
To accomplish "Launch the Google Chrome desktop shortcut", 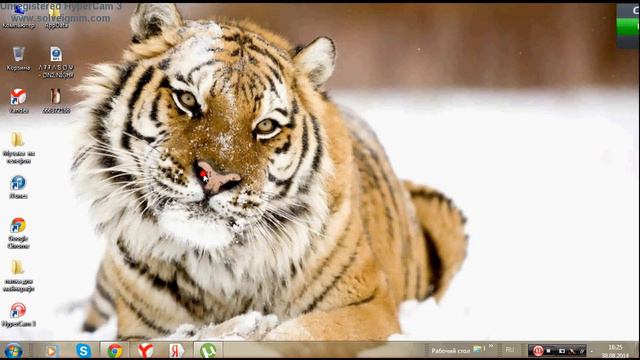I will tap(18, 233).
